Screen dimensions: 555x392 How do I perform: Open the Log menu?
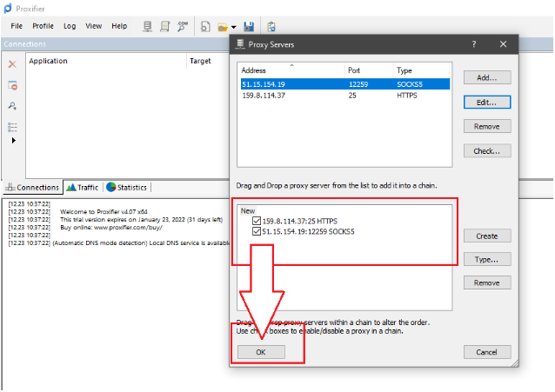pos(70,26)
